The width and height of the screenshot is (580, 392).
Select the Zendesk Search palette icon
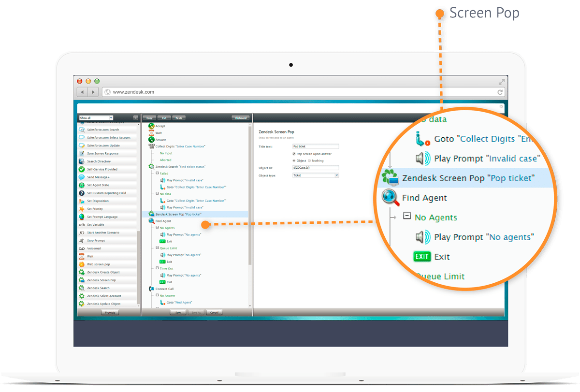click(82, 288)
